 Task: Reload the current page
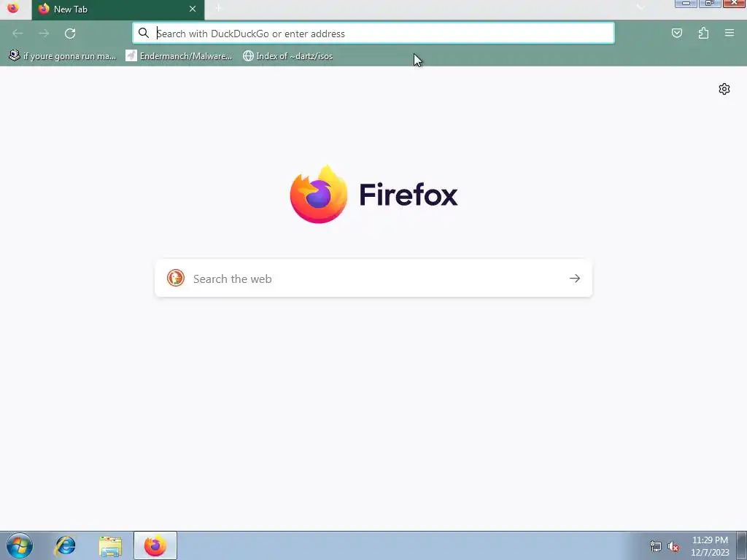(70, 34)
